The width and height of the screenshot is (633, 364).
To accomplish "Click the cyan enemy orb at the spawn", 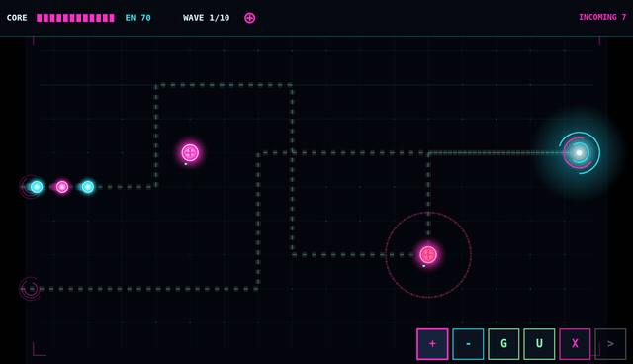I will [x=37, y=187].
